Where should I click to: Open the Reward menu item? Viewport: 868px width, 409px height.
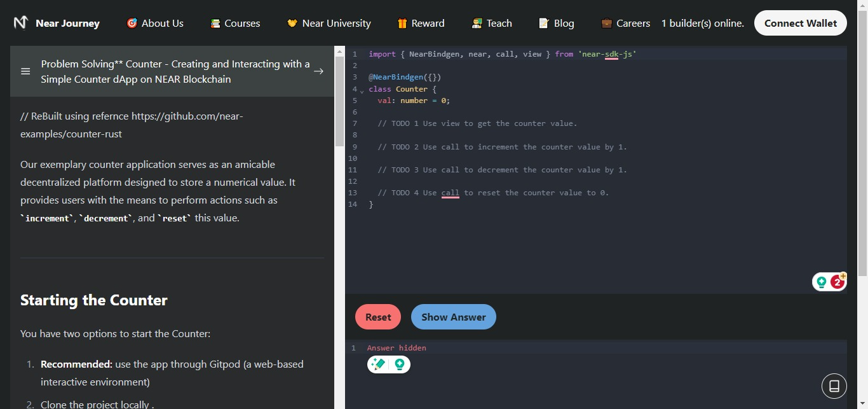pos(421,23)
